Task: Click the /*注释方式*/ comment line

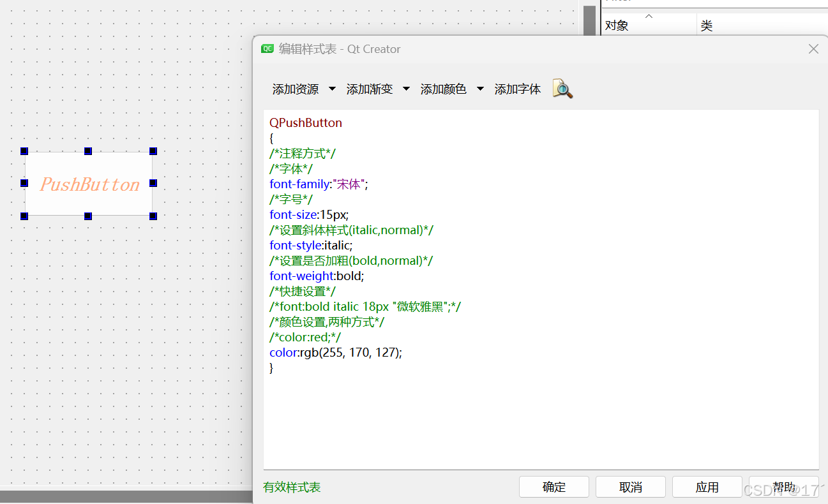Action: point(303,153)
